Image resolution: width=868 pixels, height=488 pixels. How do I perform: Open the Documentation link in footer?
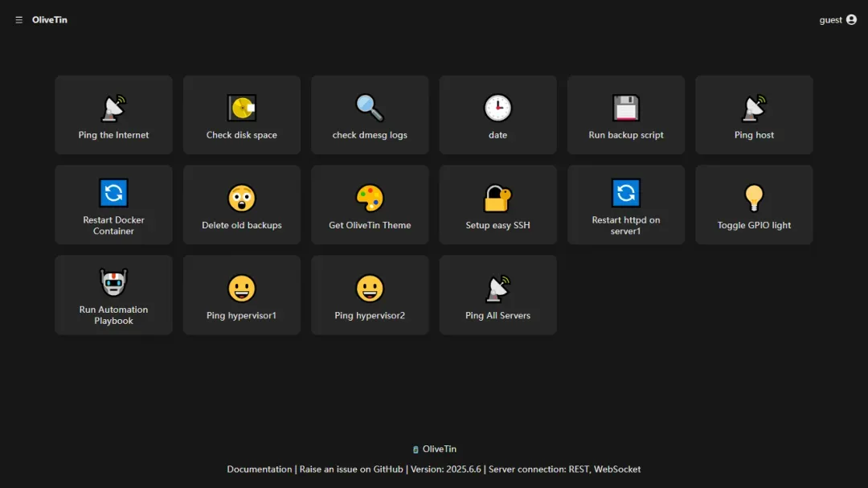point(259,470)
